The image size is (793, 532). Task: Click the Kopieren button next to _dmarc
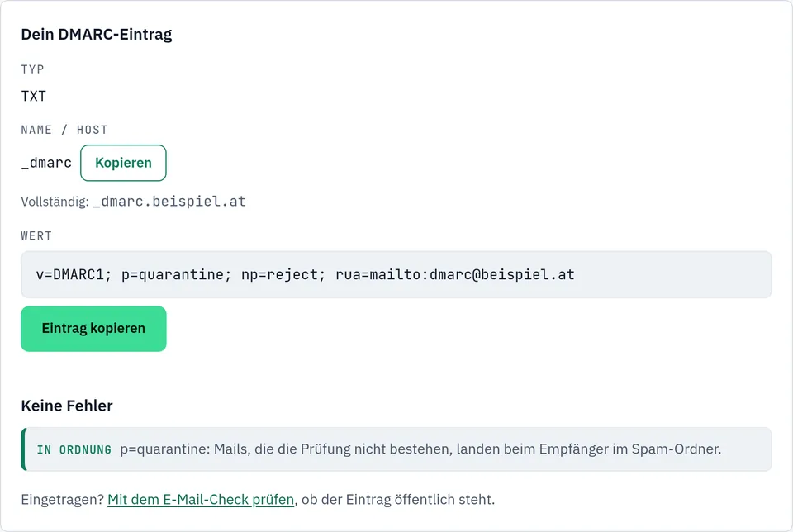tap(123, 163)
